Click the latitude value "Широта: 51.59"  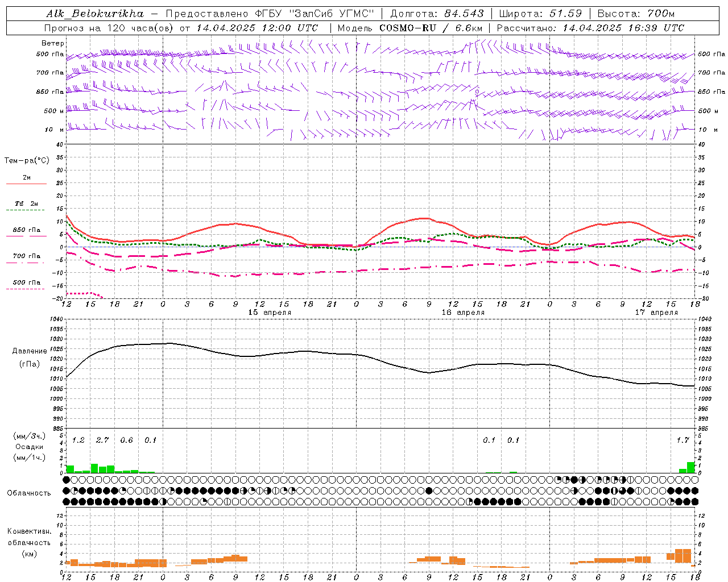(x=541, y=14)
